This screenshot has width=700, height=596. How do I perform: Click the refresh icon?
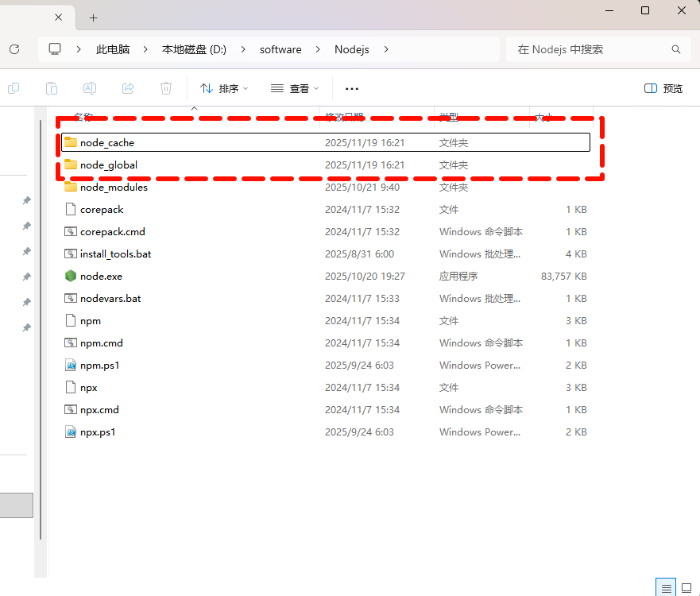pyautogui.click(x=14, y=49)
